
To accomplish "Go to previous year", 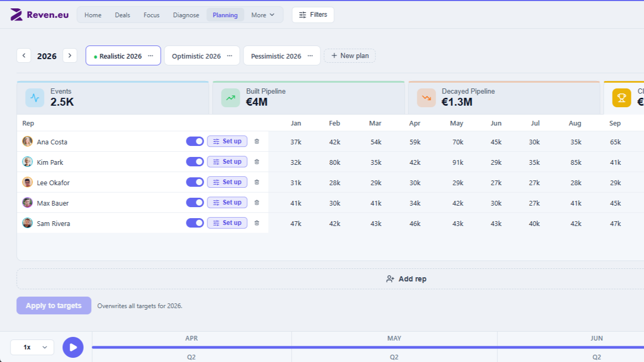I will [x=24, y=55].
